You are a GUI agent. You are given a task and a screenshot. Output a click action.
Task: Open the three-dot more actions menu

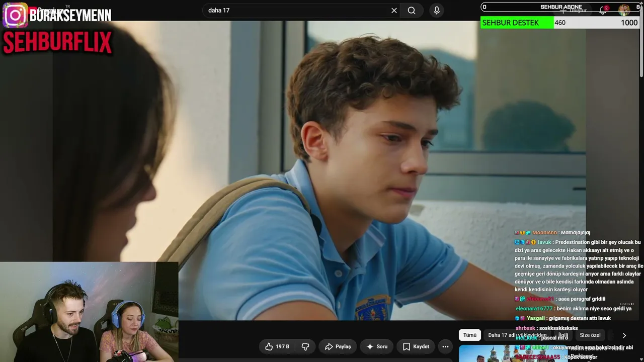[445, 346]
